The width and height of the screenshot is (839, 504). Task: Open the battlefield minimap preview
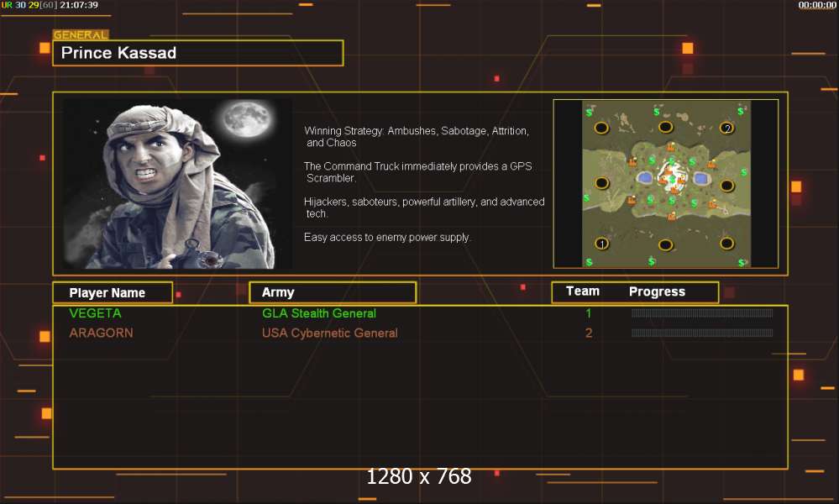click(666, 183)
